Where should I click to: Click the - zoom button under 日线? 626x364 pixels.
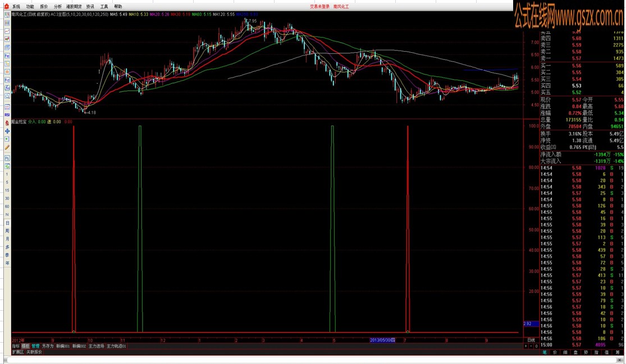pyautogui.click(x=531, y=346)
